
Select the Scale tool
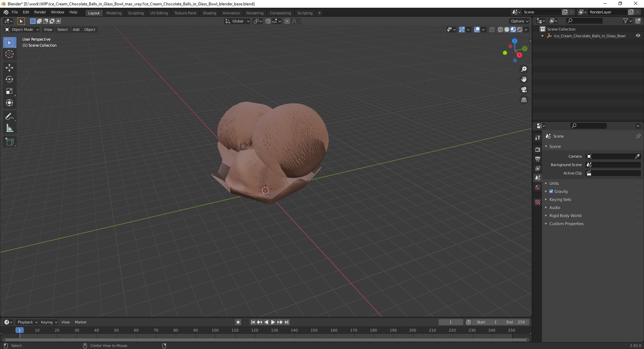(9, 91)
